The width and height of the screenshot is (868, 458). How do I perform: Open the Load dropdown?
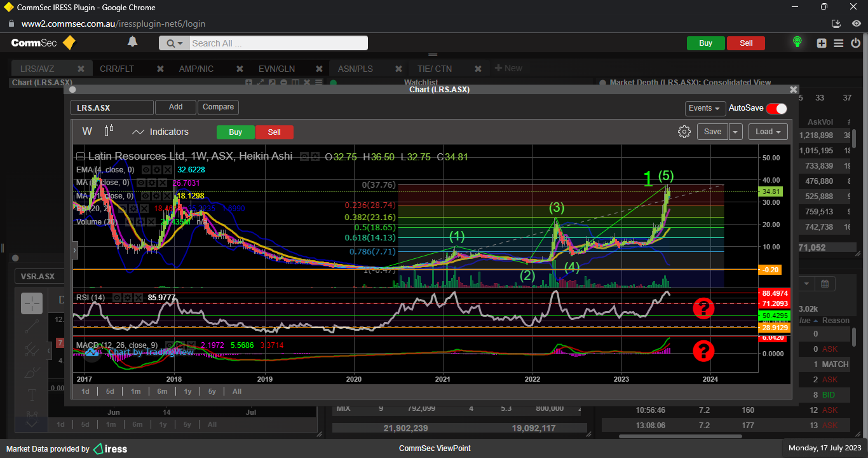click(x=768, y=132)
